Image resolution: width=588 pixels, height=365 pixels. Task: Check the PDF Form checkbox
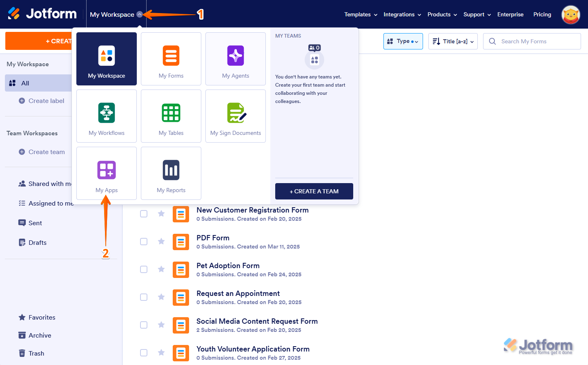pyautogui.click(x=144, y=242)
